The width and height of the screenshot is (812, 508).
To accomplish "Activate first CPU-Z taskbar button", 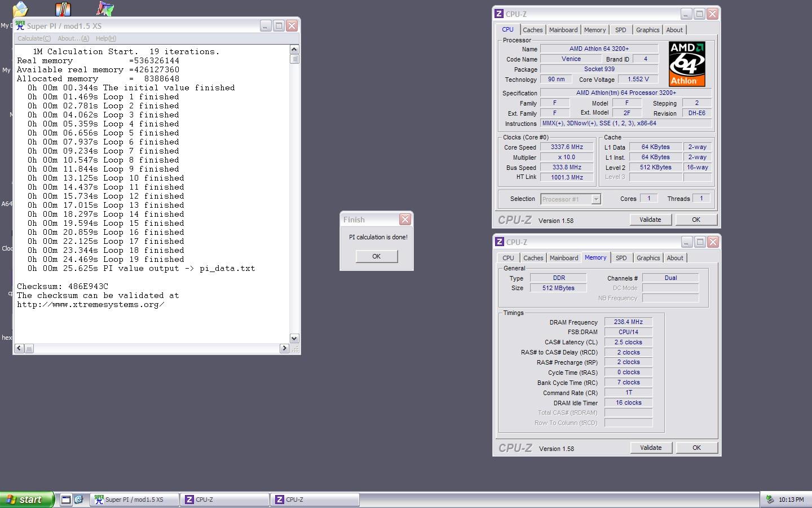I will (224, 500).
